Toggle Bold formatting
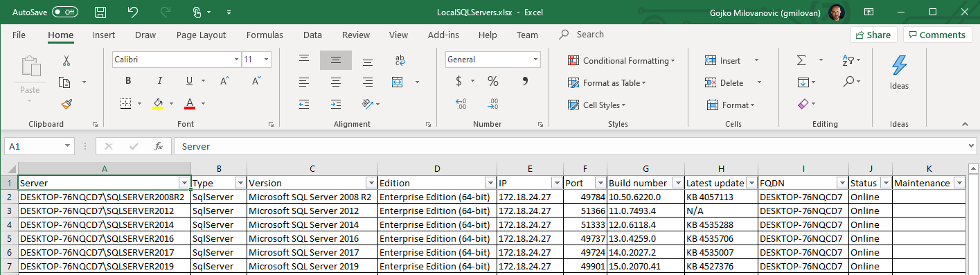The width and height of the screenshot is (980, 275). click(128, 81)
